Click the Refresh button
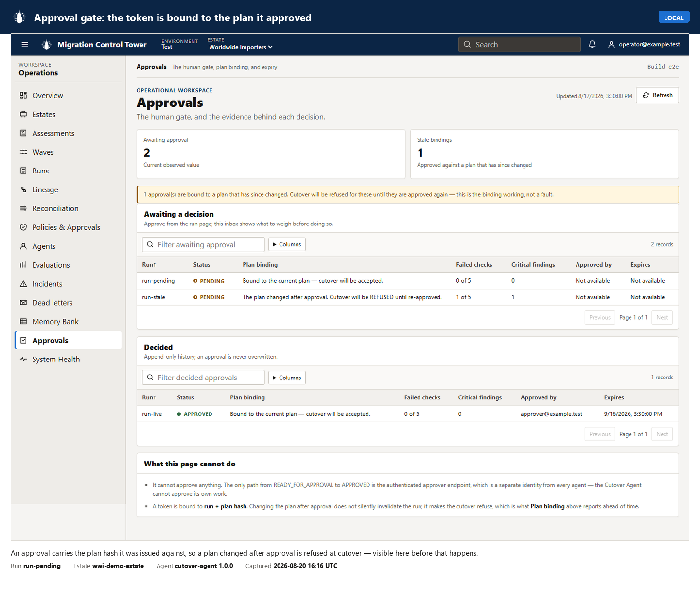The width and height of the screenshot is (700, 602). pos(657,95)
